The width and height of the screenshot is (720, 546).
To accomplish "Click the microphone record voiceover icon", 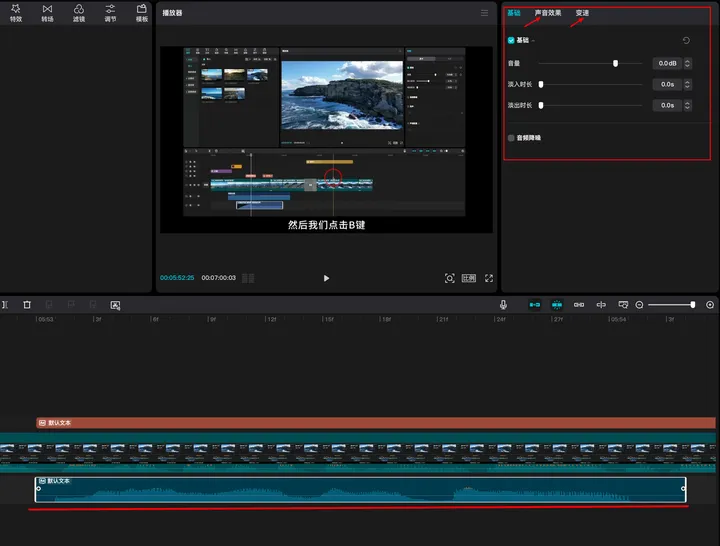I will (x=504, y=304).
